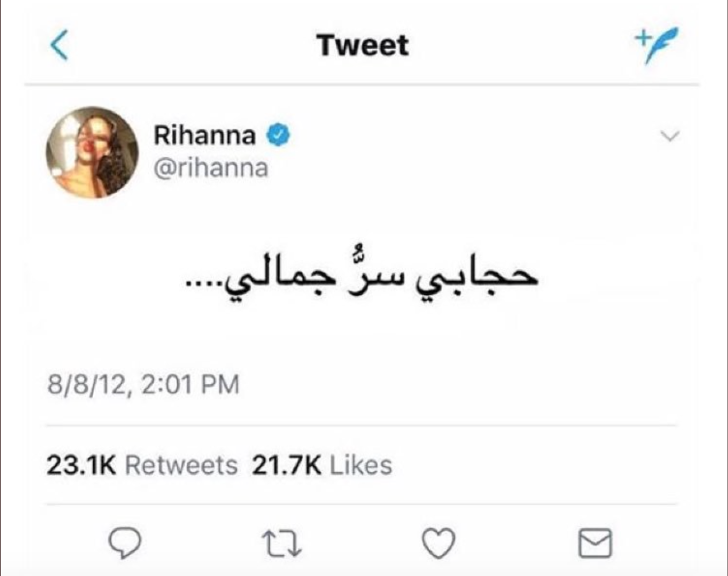Open Rihanna's profile picture

pos(92,152)
